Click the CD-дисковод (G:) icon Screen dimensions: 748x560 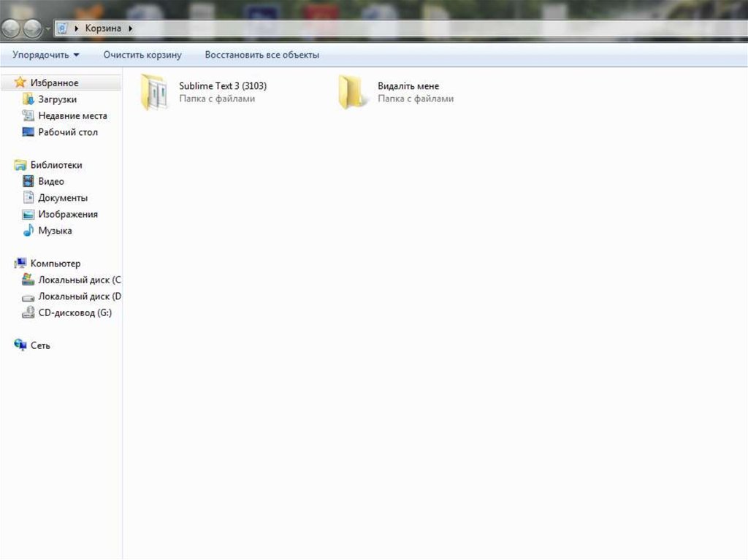pyautogui.click(x=28, y=313)
